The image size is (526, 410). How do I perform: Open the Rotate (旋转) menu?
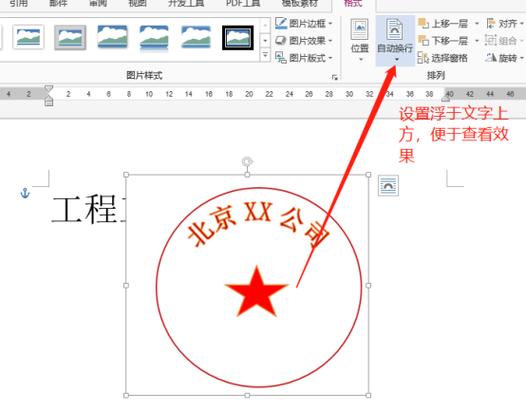tap(505, 58)
